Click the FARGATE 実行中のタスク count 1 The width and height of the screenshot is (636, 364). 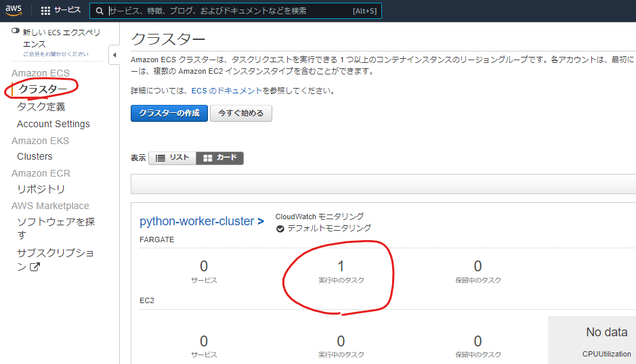(341, 267)
